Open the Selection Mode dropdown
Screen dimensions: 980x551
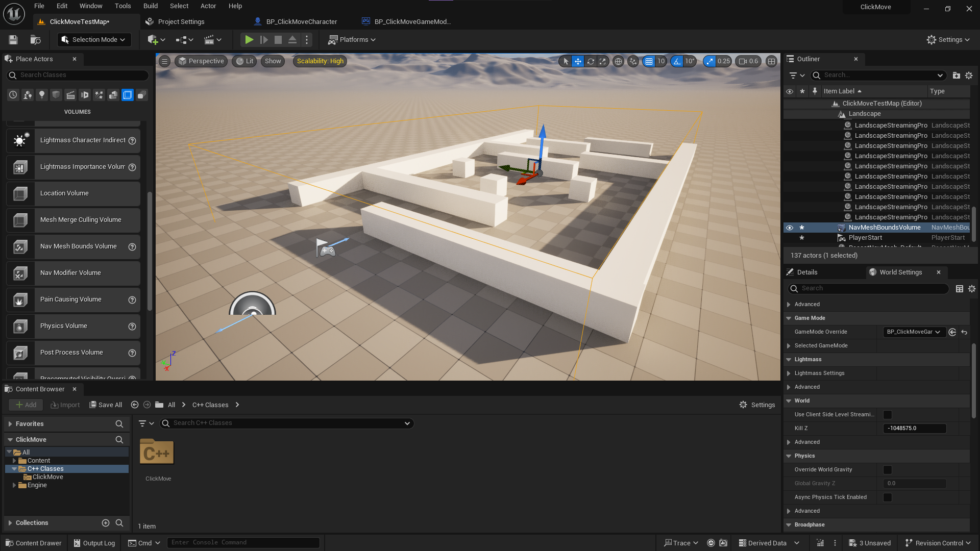click(94, 40)
